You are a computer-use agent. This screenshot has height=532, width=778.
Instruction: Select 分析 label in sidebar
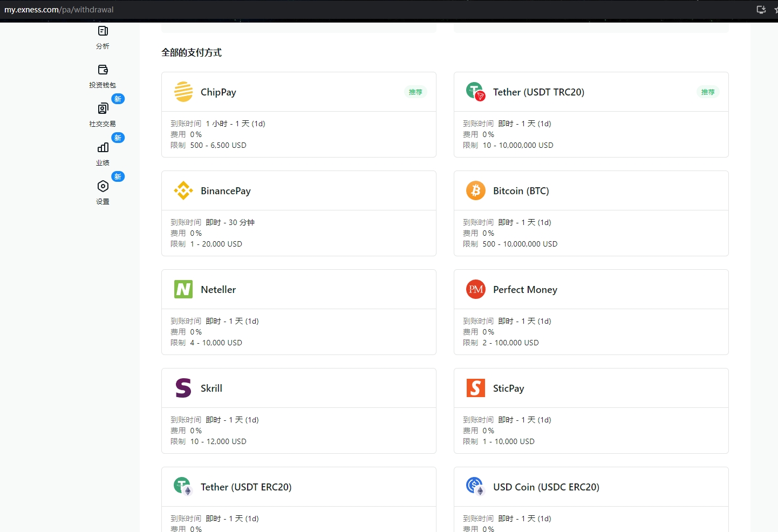tap(103, 46)
